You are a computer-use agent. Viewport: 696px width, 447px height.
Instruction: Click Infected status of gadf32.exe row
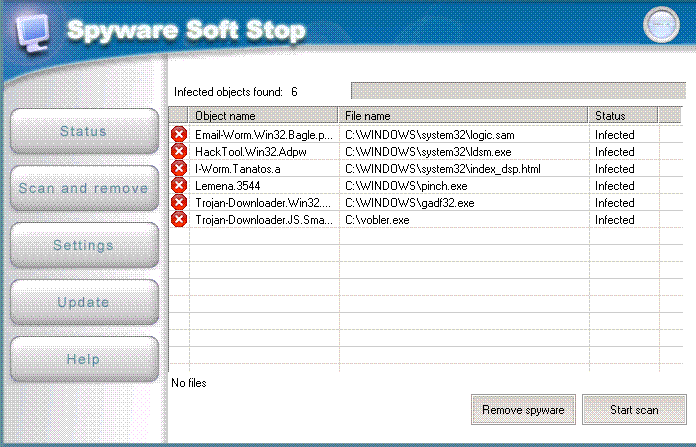click(614, 203)
